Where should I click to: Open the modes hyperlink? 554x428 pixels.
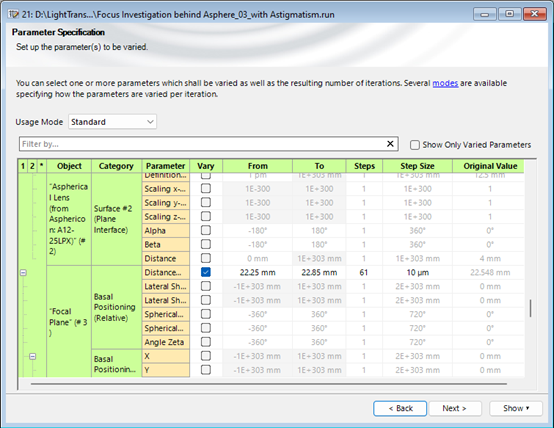click(x=445, y=83)
